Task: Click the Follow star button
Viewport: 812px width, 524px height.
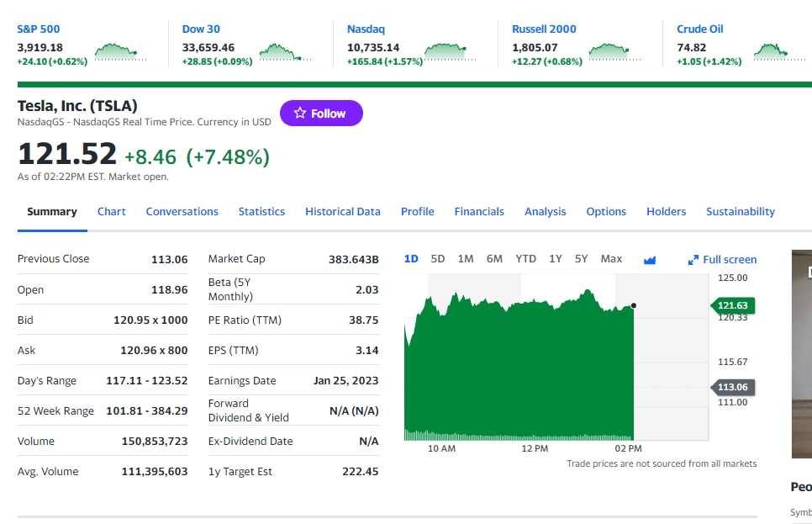Action: (321, 114)
